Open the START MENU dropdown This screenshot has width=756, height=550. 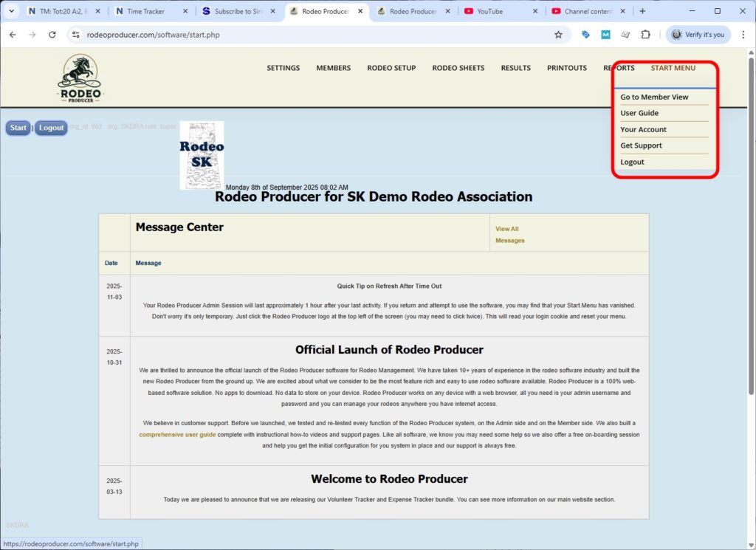tap(673, 67)
